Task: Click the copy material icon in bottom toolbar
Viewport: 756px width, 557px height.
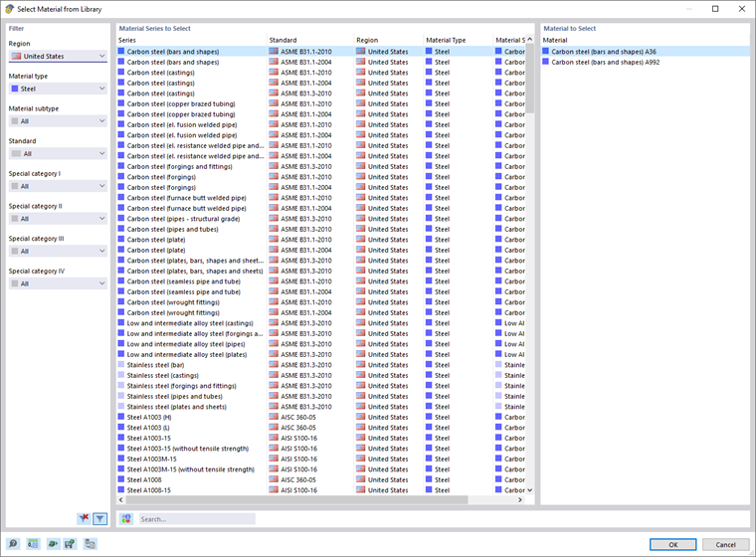Action: coord(91,544)
